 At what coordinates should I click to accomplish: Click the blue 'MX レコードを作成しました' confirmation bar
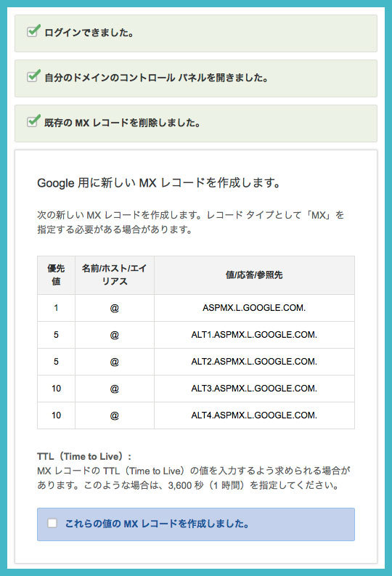(x=195, y=524)
